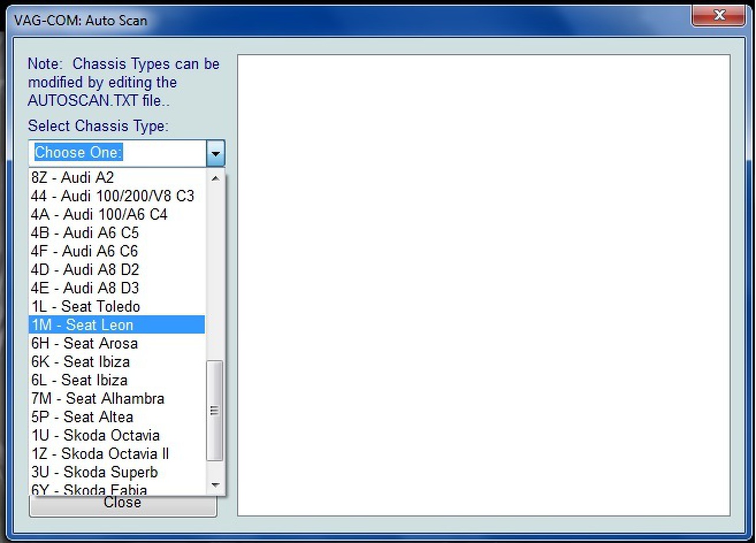Pick '1L - Seat Toledo' chassis
Screen dimensions: 756x543
118,306
